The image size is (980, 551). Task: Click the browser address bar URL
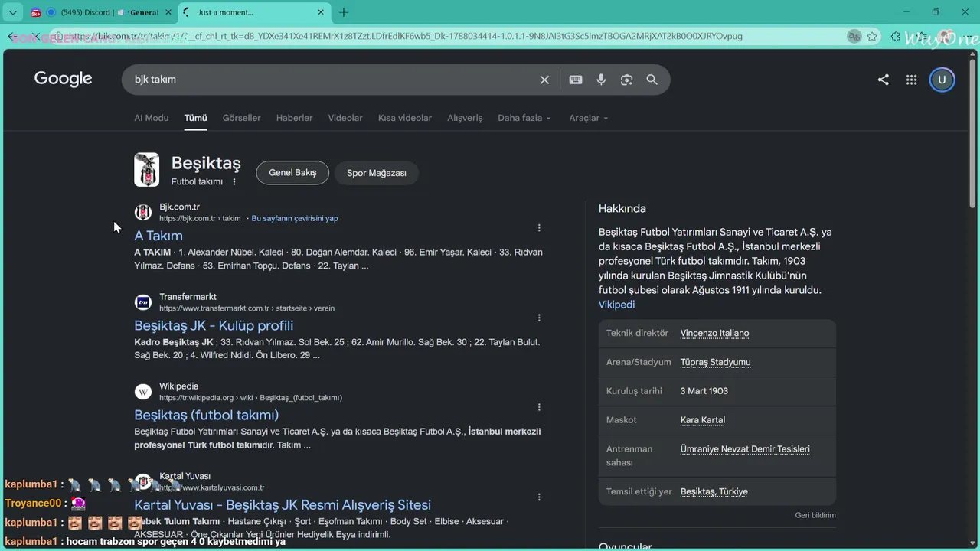pos(406,36)
